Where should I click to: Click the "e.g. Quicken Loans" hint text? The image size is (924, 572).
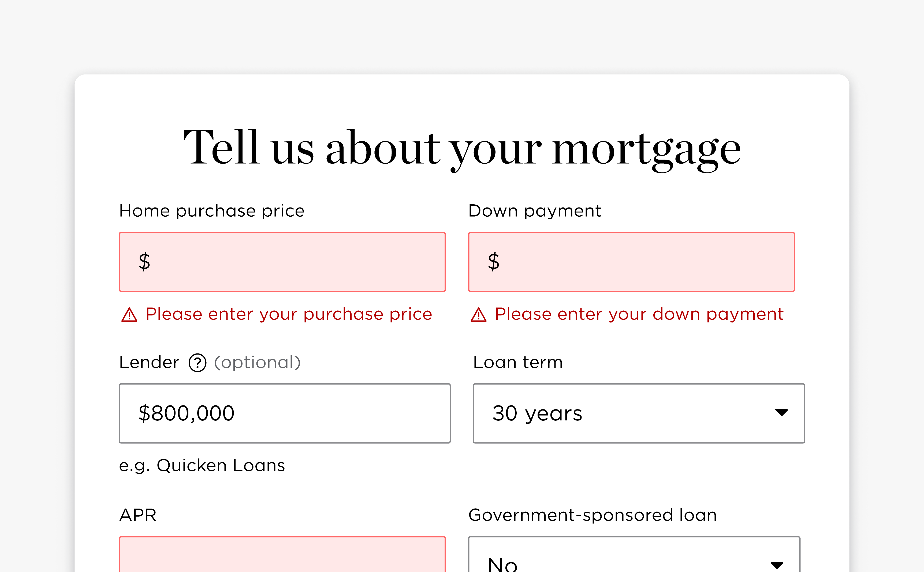pyautogui.click(x=202, y=465)
